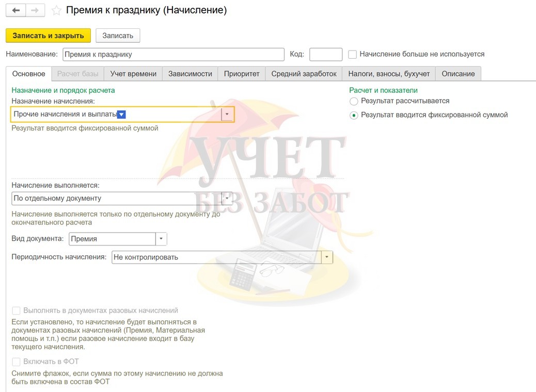The image size is (536, 392).
Task: Switch to the Учет времени tab
Action: 133,74
